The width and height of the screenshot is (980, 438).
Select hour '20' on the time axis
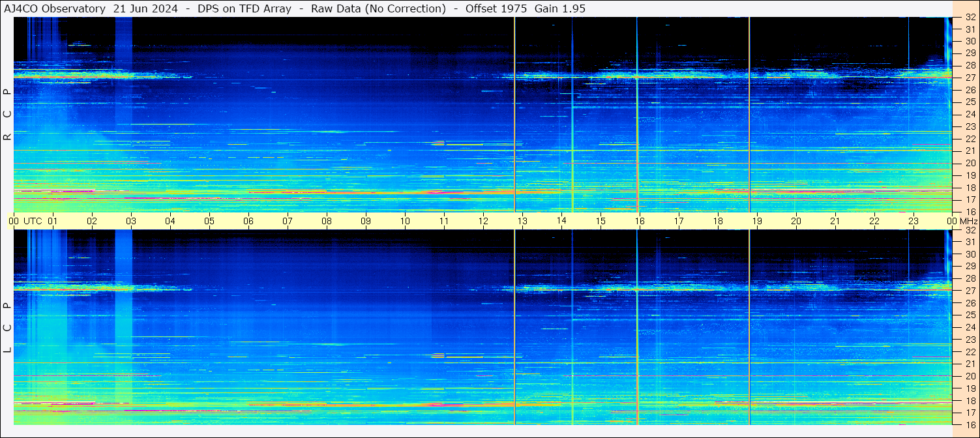(x=796, y=221)
